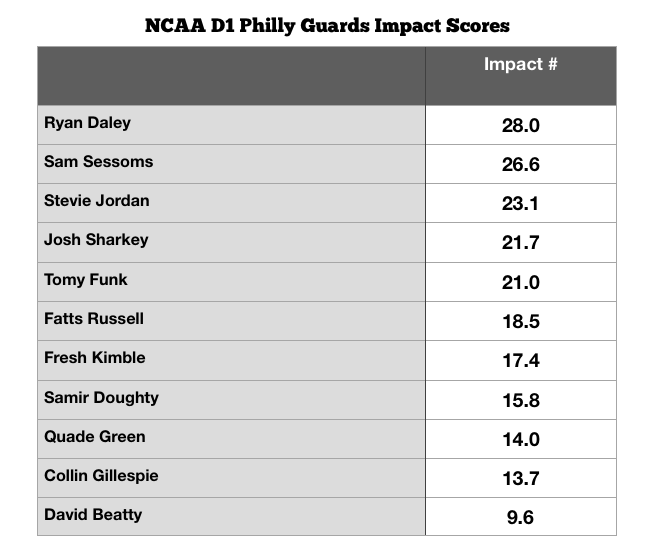658x556 pixels.
Task: Select Ryan Daley's 28.0 score cell
Action: point(520,125)
